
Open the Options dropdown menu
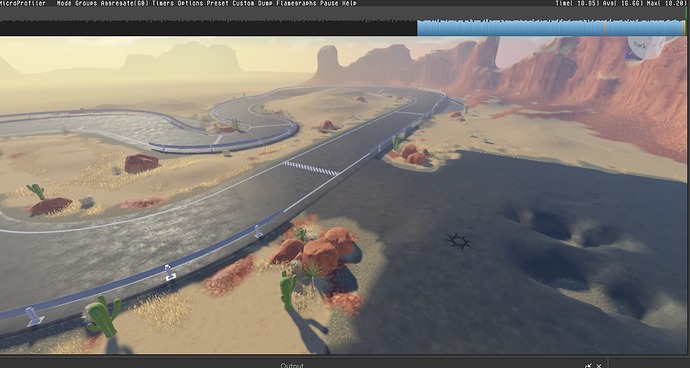(191, 3)
